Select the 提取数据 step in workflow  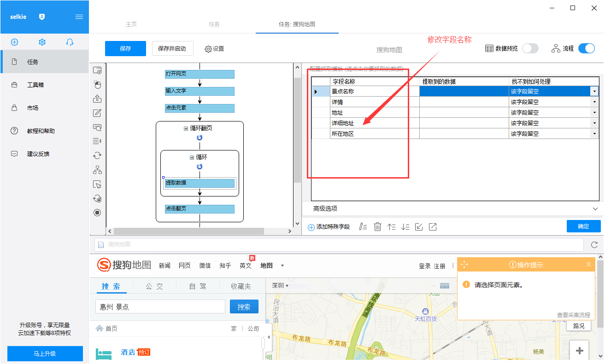pyautogui.click(x=200, y=183)
